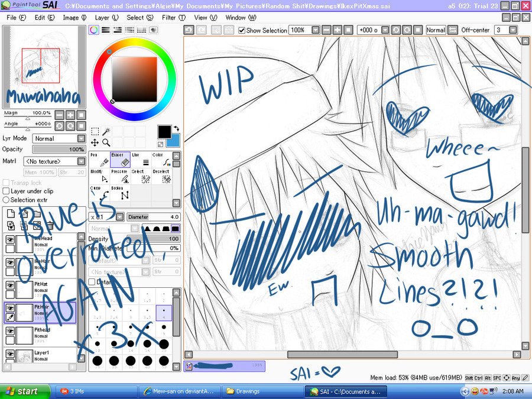
Task: Open the color wheel panel toggle
Action: (x=94, y=30)
